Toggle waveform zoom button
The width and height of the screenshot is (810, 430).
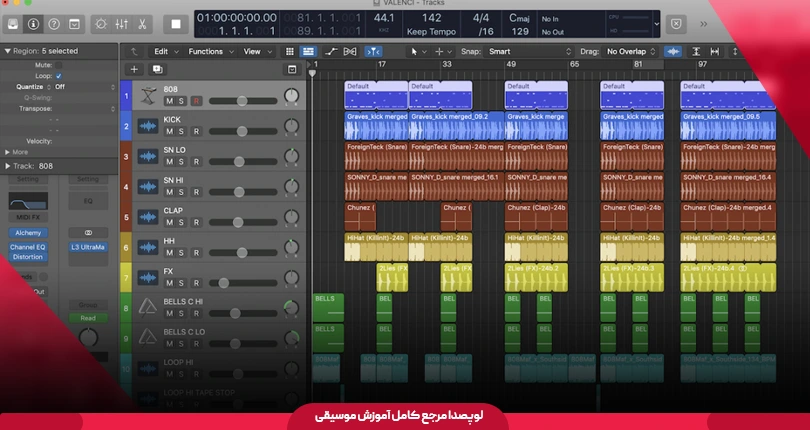pos(673,51)
